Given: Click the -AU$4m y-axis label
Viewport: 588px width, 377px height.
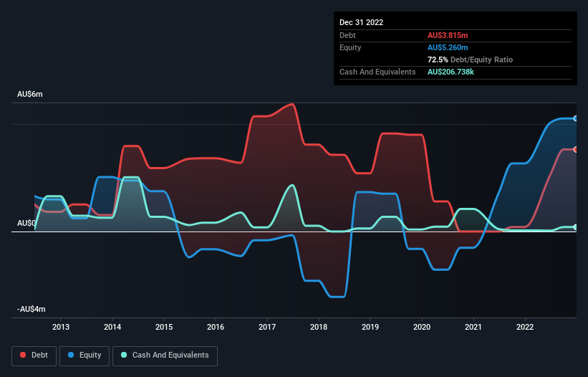Looking at the screenshot, I should click(31, 309).
